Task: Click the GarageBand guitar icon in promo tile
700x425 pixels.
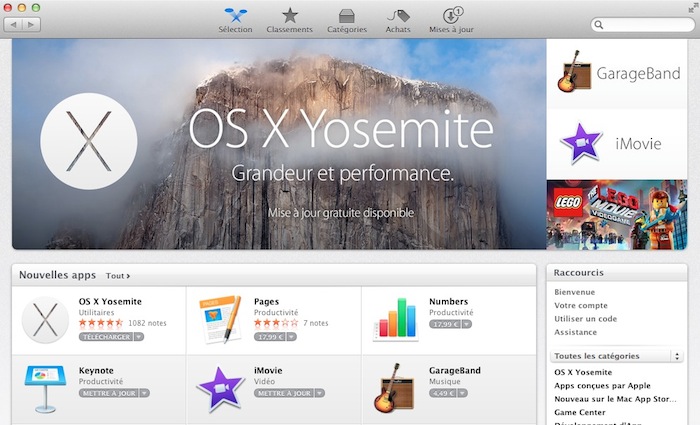Action: click(x=574, y=72)
